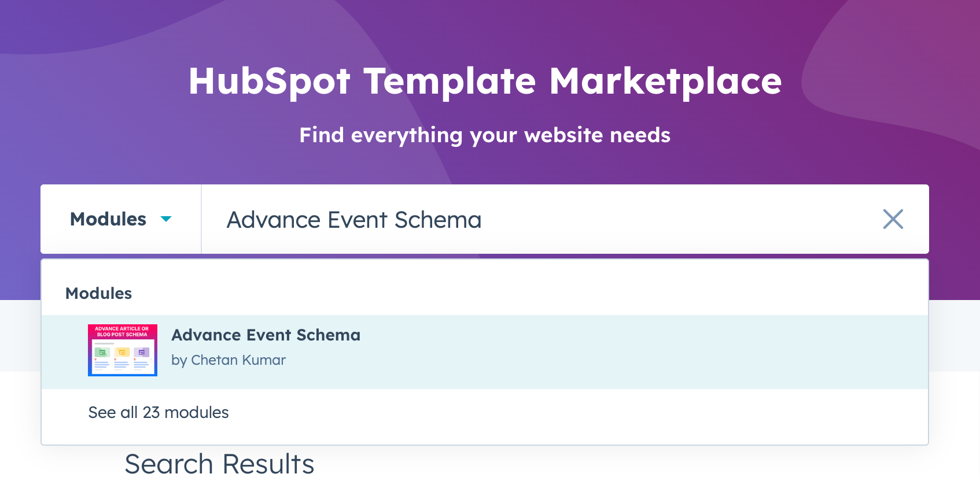Click the green card icon in thumbnail
The width and height of the screenshot is (980, 496).
point(102,352)
